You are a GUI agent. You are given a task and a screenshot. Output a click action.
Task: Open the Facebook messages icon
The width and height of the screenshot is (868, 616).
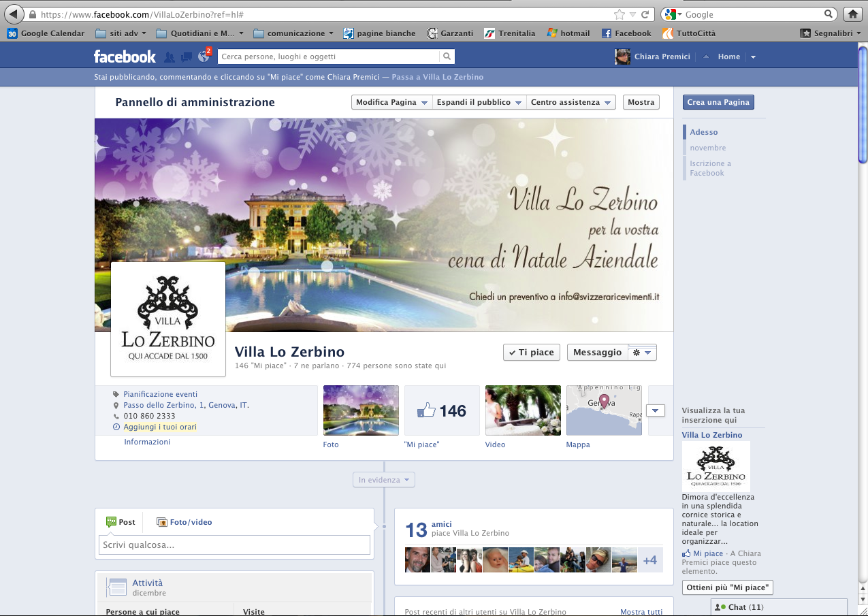pos(186,57)
